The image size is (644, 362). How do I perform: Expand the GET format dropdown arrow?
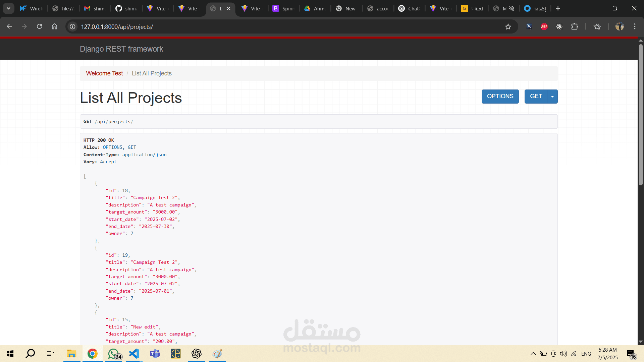point(552,97)
